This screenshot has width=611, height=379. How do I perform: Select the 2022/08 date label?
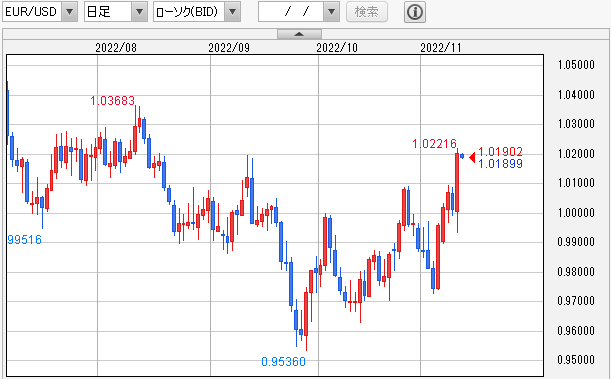coord(116,48)
